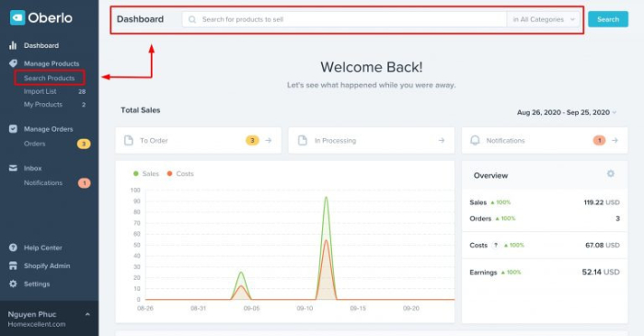Click the sidebar Orders badge 3
The height and width of the screenshot is (336, 644).
84,144
